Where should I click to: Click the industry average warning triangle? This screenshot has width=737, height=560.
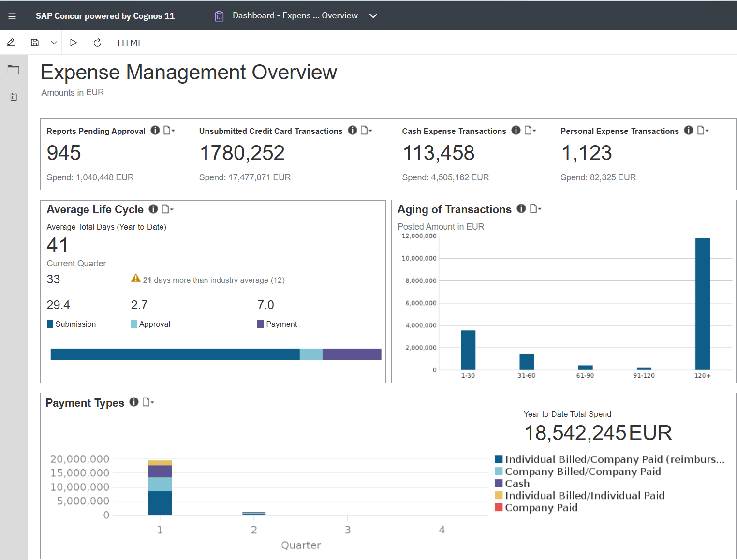pyautogui.click(x=136, y=278)
